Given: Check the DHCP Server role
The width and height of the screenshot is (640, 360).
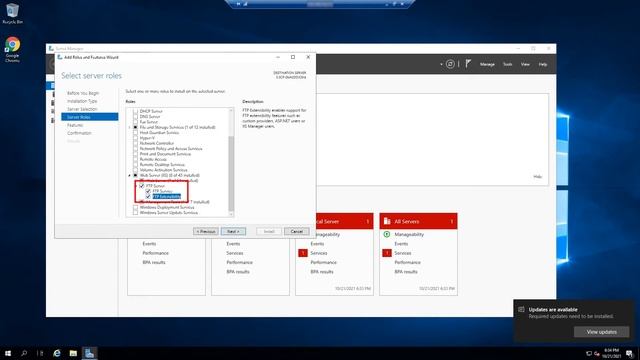Looking at the screenshot, I should 136,111.
